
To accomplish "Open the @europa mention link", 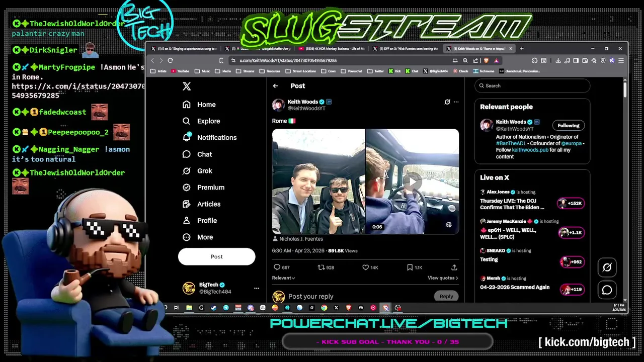I will pyautogui.click(x=571, y=143).
